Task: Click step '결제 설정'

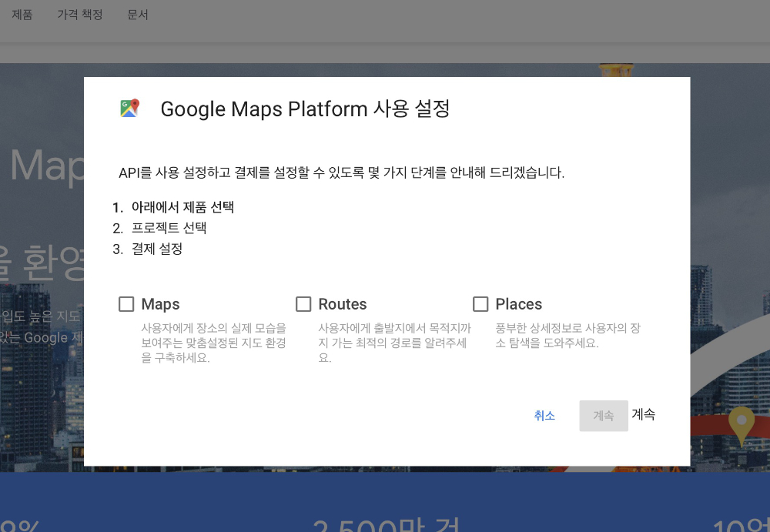Action: 157,249
